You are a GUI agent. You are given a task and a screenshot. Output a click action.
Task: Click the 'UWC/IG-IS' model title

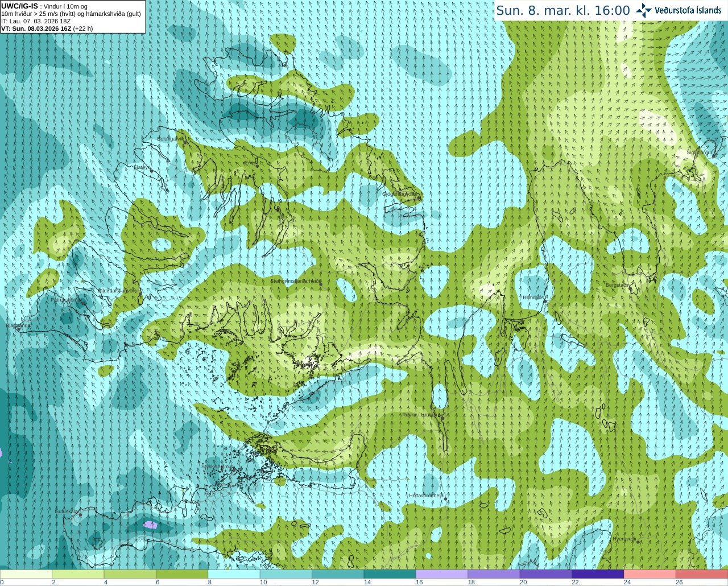coord(19,6)
